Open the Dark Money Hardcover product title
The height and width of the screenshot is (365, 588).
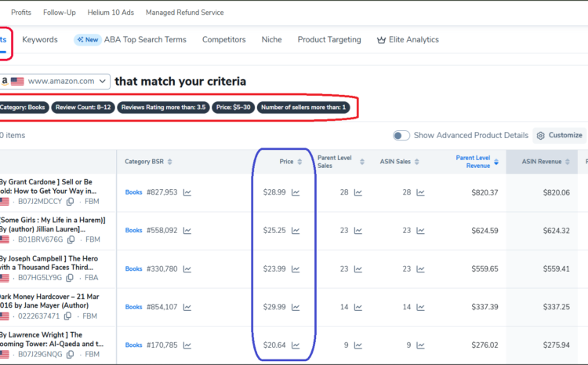pos(49,301)
